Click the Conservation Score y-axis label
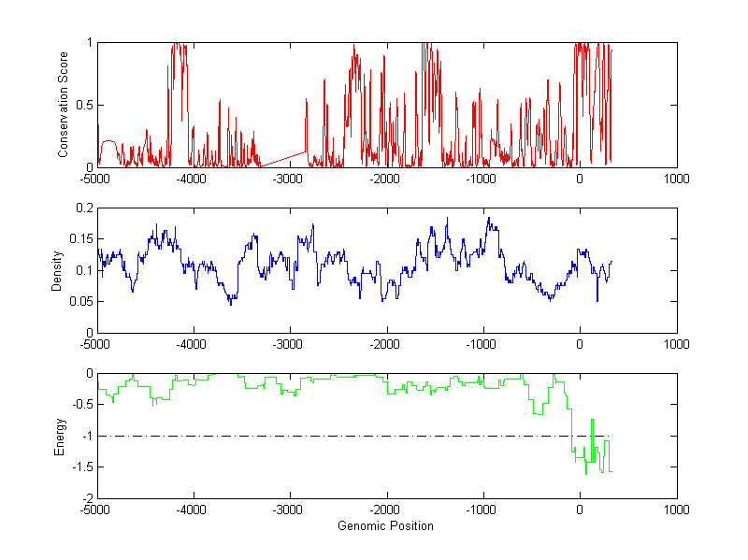 pyautogui.click(x=64, y=105)
